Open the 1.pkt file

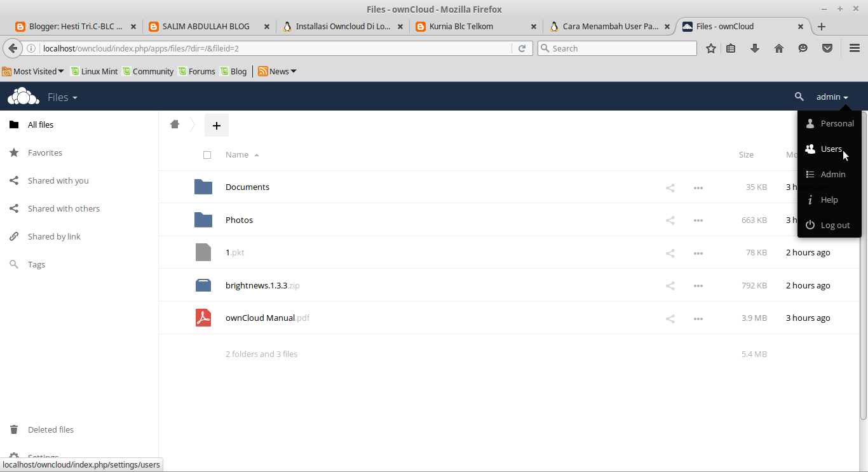(x=235, y=252)
